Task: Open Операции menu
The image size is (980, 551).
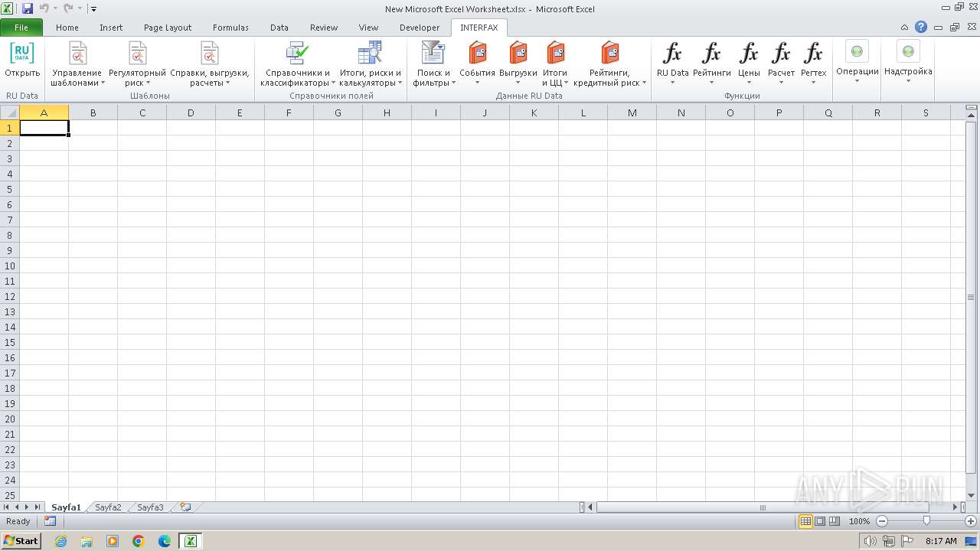Action: coord(857,61)
